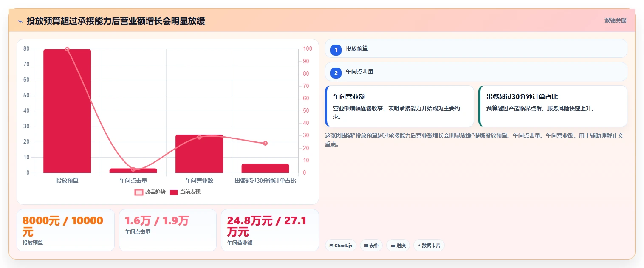The height and width of the screenshot is (268, 644).
Task: Toggle the 改善趋势 legend entry
Action: 150,192
